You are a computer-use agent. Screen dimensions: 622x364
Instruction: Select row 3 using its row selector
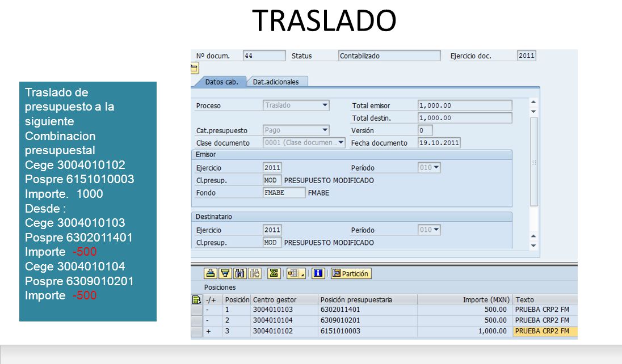(196, 331)
